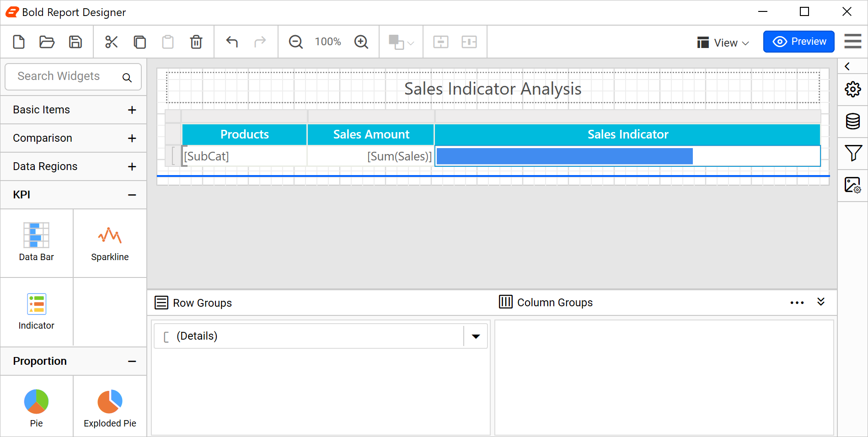
Task: Cut the selected item with scissors icon
Action: coord(111,42)
